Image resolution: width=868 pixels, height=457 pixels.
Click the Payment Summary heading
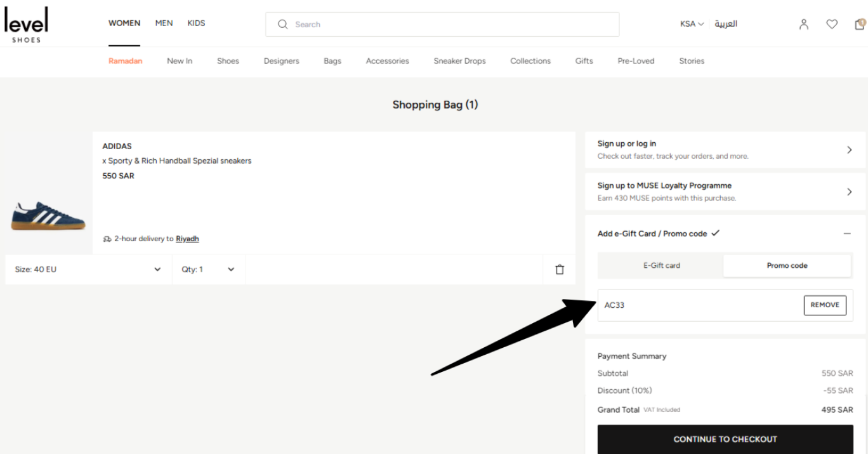tap(632, 356)
